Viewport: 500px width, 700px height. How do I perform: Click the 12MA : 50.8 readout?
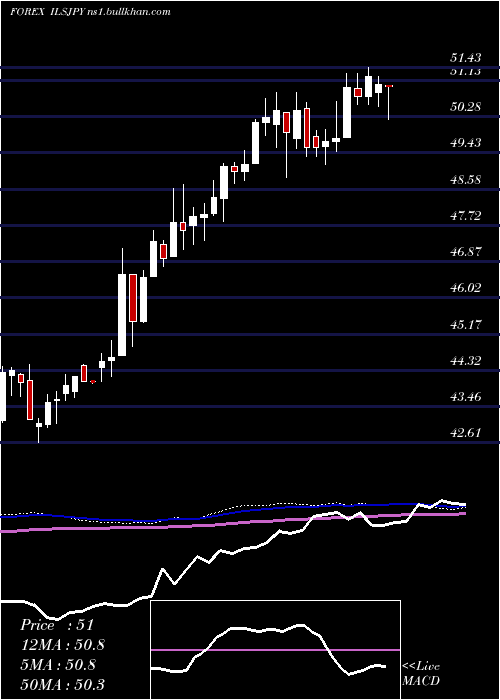pos(63,645)
